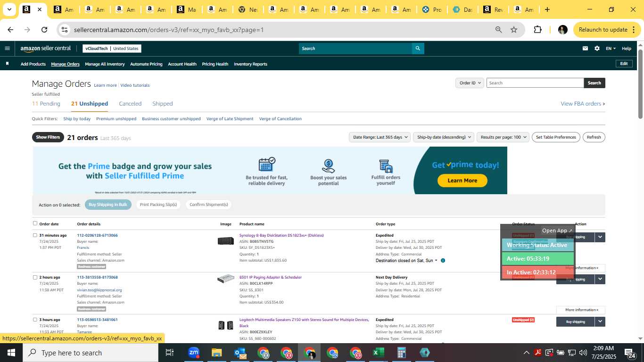This screenshot has width=644, height=362.
Task: Click Print Packing Slip(s)
Action: 158,205
